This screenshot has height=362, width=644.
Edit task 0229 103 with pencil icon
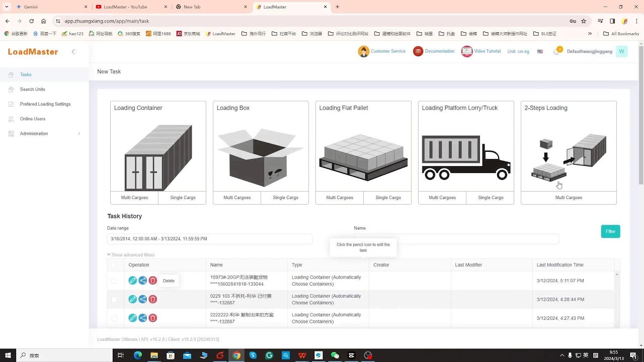133,299
